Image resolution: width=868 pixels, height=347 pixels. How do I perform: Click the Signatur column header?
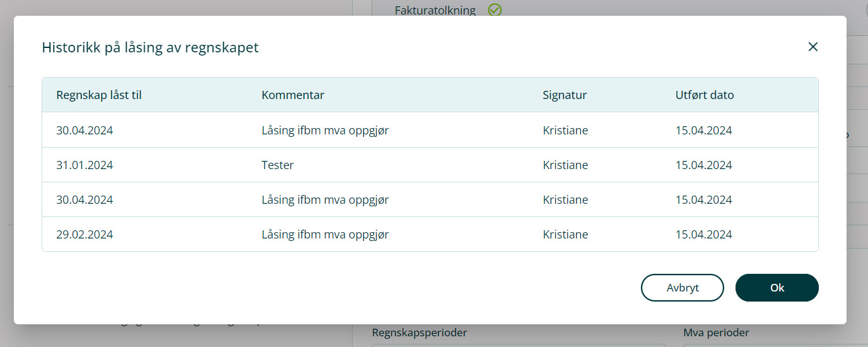point(565,95)
